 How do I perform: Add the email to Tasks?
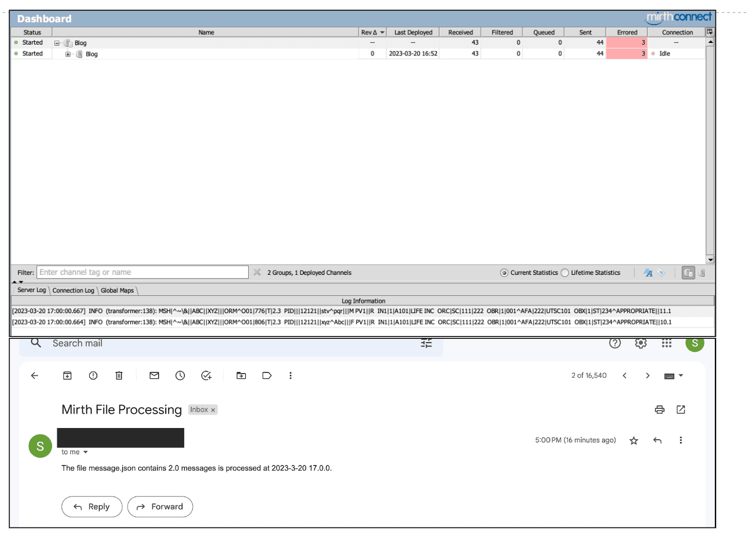206,375
